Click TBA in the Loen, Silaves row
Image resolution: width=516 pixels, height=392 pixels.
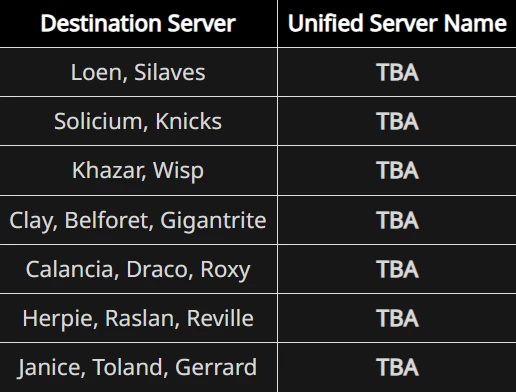[397, 72]
